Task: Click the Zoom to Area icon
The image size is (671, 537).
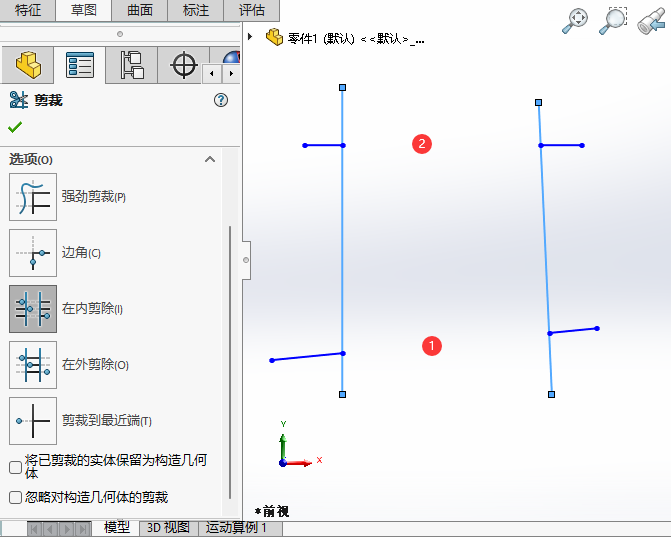Action: (613, 21)
